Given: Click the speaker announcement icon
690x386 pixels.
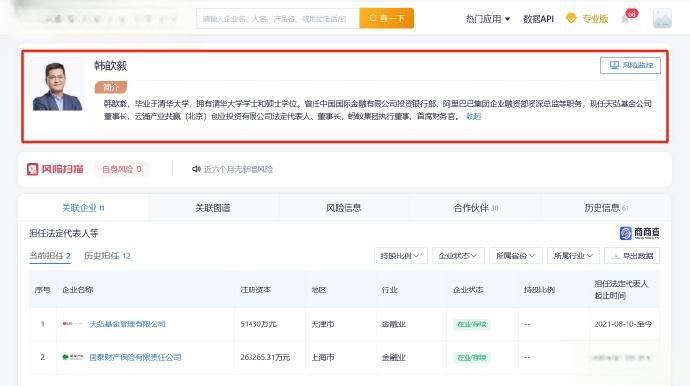Looking at the screenshot, I should pos(196,169).
